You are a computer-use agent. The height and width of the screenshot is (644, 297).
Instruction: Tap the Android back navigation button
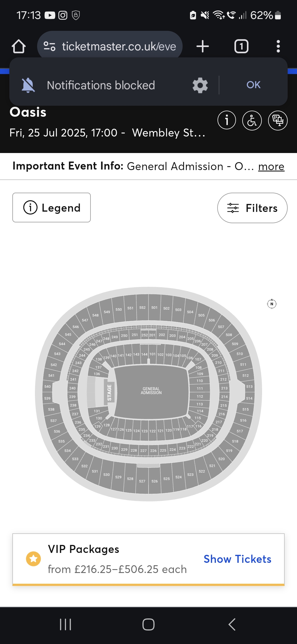pos(232,624)
